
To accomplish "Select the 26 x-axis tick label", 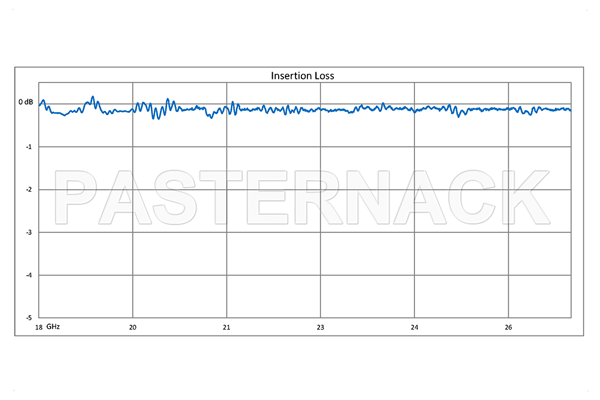I will [508, 327].
